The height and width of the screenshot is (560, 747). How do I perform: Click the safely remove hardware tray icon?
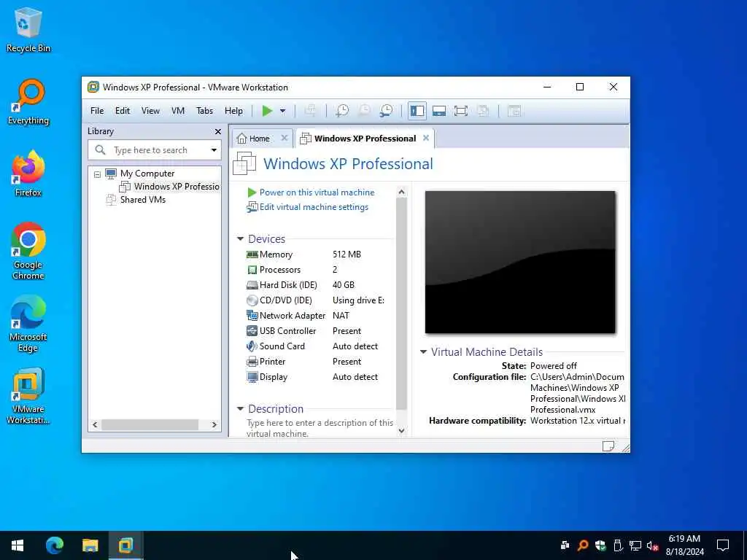(617, 545)
